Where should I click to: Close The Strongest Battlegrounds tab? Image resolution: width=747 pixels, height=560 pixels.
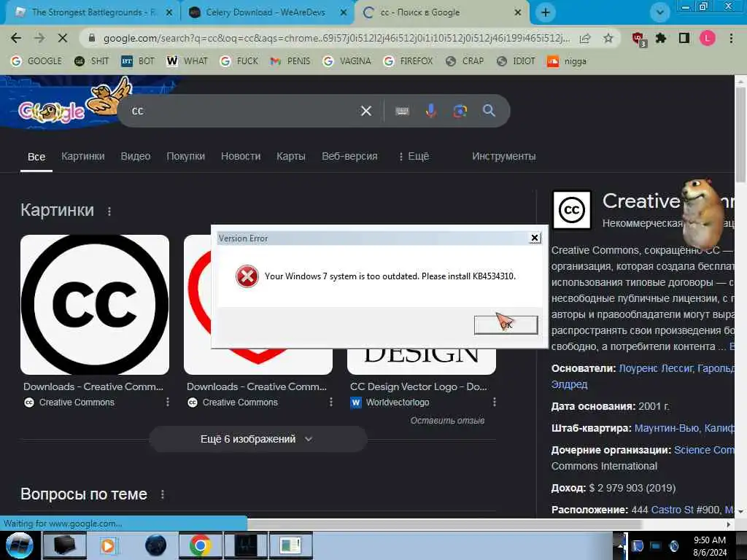169,13
